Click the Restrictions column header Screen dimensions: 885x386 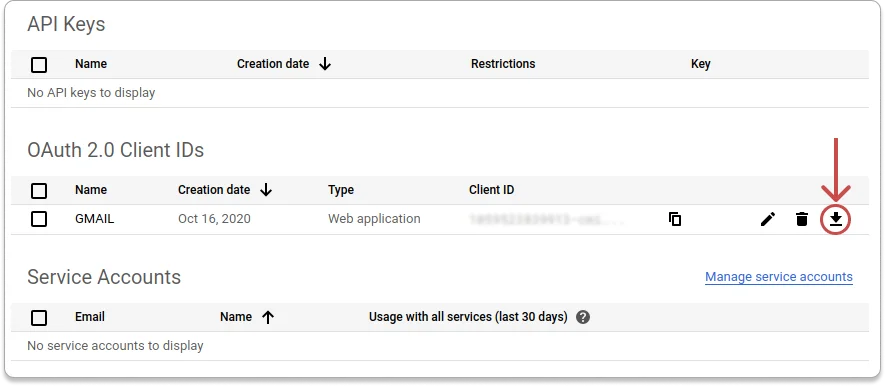click(503, 64)
